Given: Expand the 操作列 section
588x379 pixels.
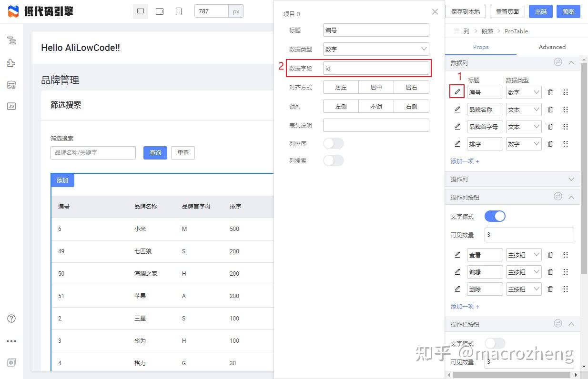Looking at the screenshot, I should click(x=571, y=179).
